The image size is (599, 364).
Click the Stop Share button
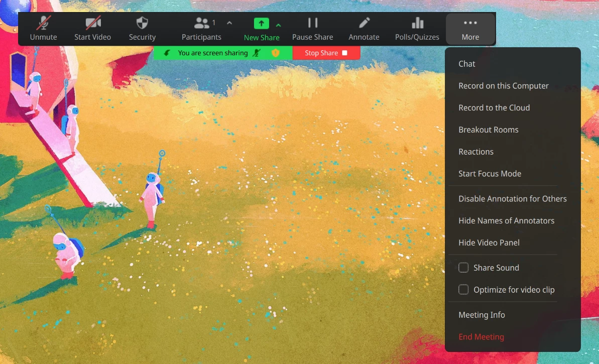pos(326,53)
